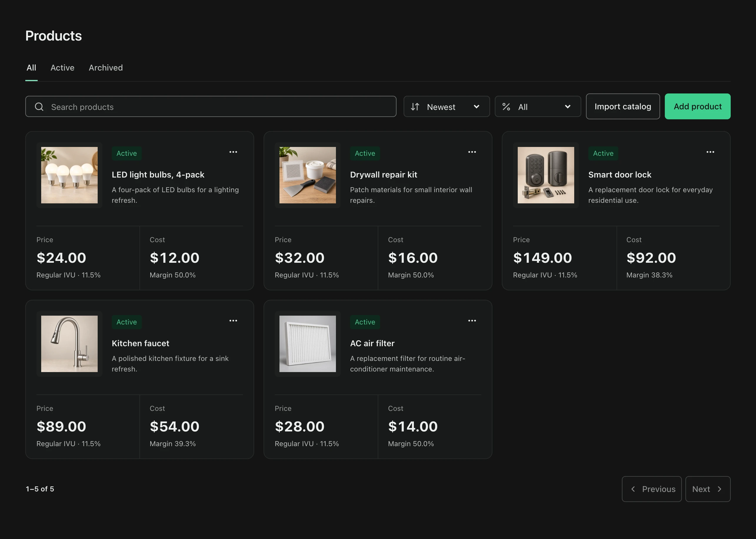Image resolution: width=756 pixels, height=539 pixels.
Task: Click the Active badge on Smart door lock
Action: click(x=603, y=153)
